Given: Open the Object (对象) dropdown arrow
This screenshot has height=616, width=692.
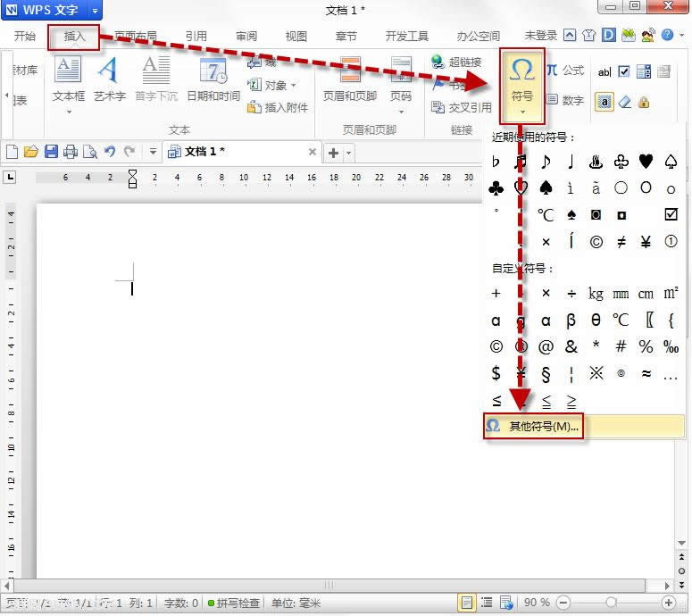Looking at the screenshot, I should (294, 86).
